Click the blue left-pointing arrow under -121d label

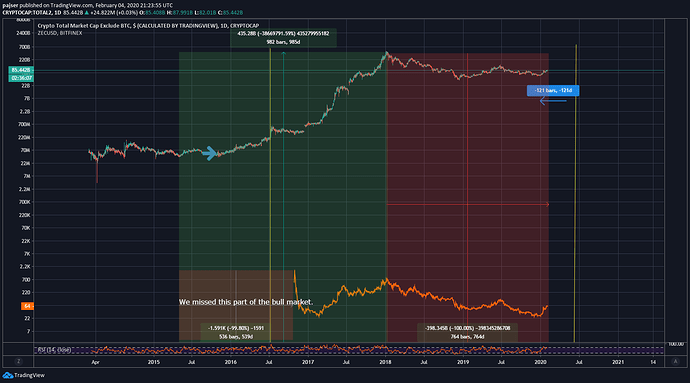(553, 101)
